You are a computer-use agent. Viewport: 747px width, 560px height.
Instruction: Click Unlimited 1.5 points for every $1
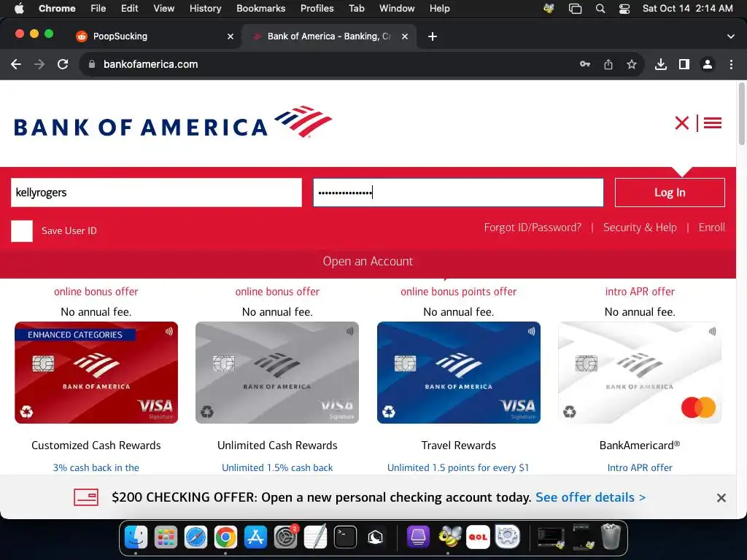458,467
